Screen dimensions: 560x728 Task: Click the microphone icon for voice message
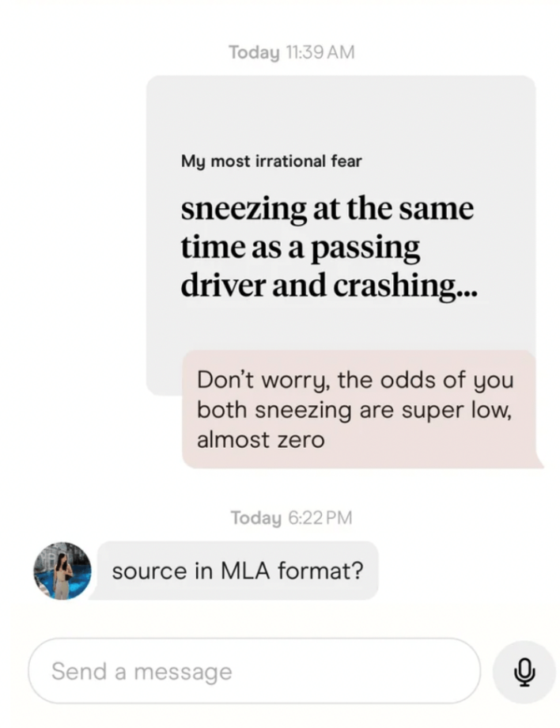525,671
